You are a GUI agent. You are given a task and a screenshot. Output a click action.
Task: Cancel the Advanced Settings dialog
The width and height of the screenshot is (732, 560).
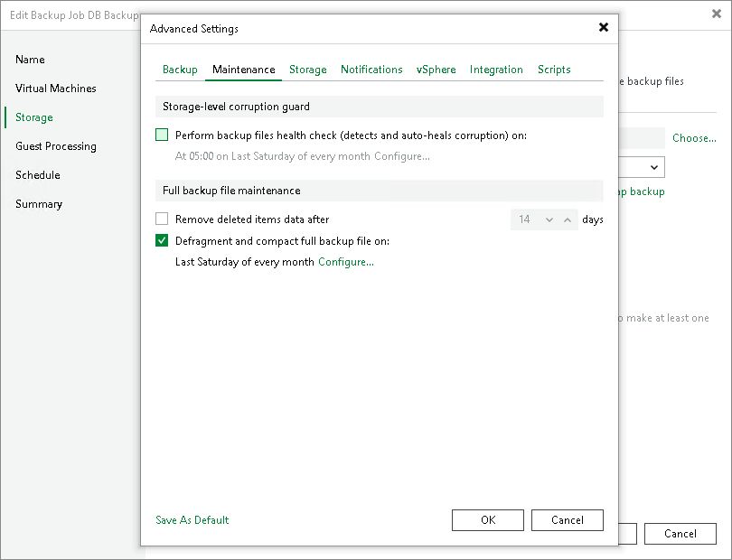[x=568, y=520]
